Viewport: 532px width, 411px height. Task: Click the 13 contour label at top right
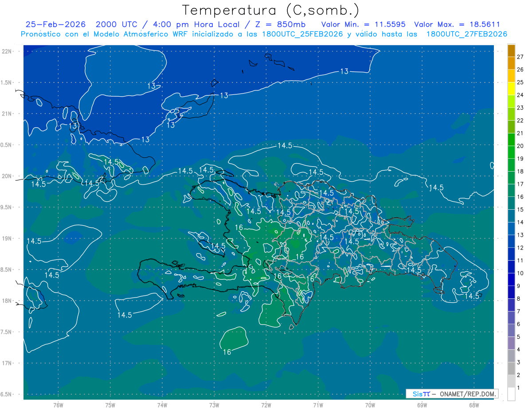(344, 71)
